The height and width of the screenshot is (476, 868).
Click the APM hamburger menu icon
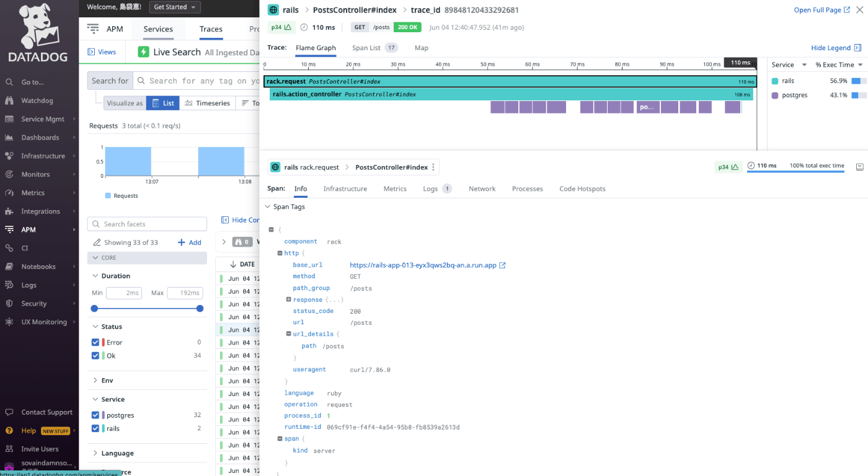click(93, 29)
